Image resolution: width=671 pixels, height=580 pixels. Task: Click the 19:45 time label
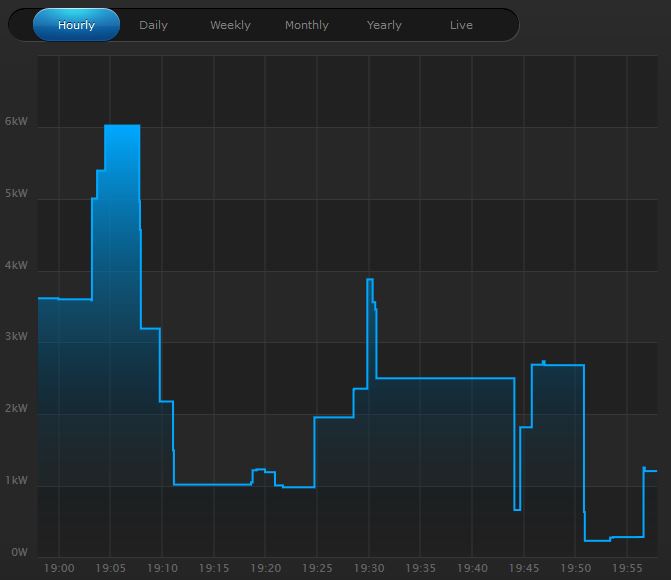click(x=524, y=568)
